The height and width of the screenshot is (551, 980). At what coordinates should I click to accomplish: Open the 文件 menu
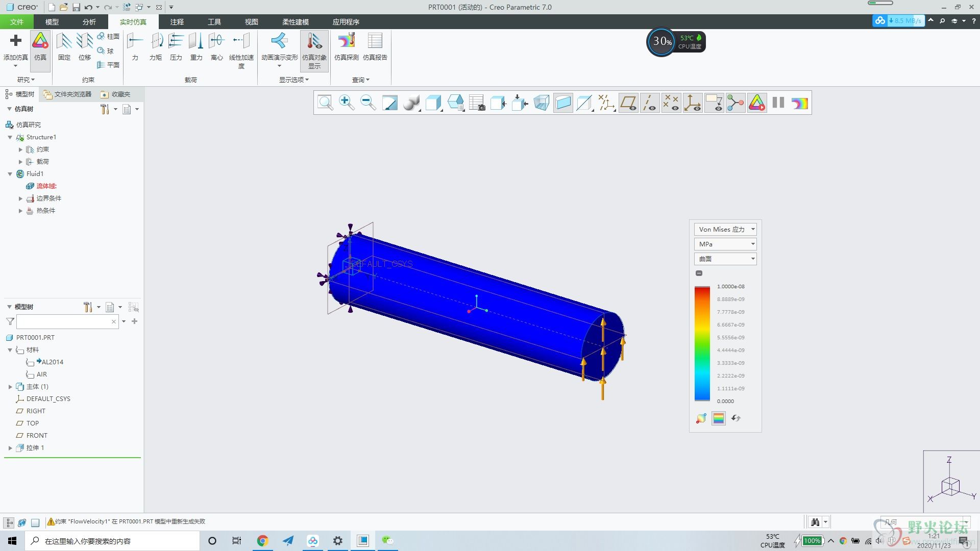click(17, 22)
